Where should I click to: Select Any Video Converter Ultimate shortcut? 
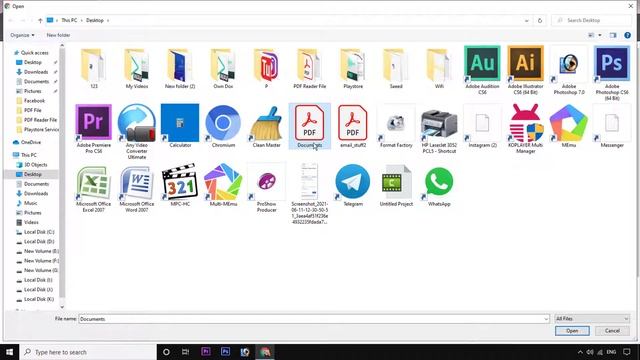click(137, 131)
